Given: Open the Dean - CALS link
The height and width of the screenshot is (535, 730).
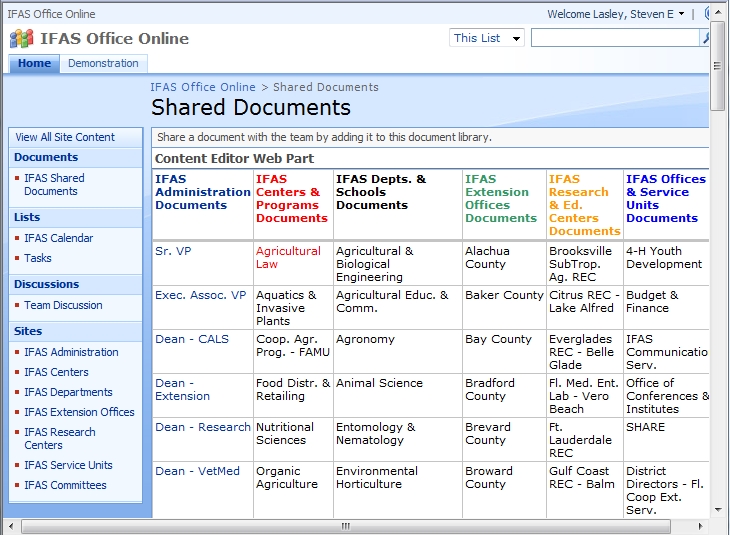Looking at the screenshot, I should point(192,339).
